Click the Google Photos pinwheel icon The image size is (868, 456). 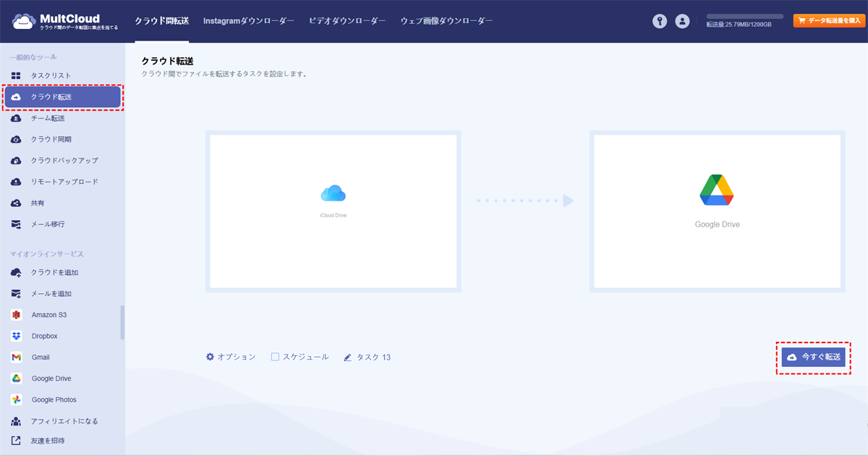(16, 400)
